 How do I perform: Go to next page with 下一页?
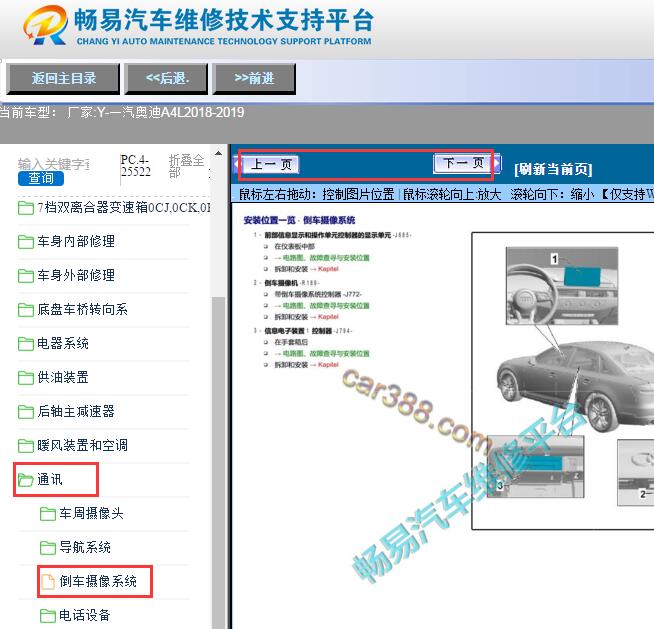click(463, 163)
